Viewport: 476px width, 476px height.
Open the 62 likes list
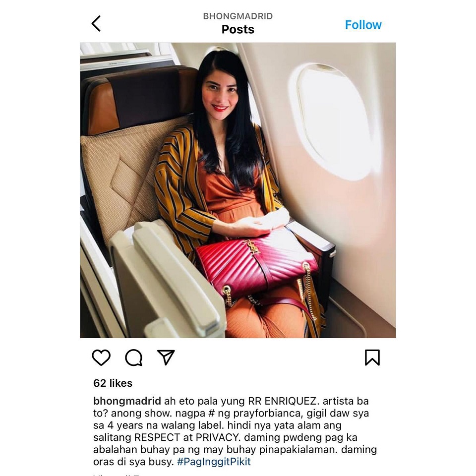113,383
